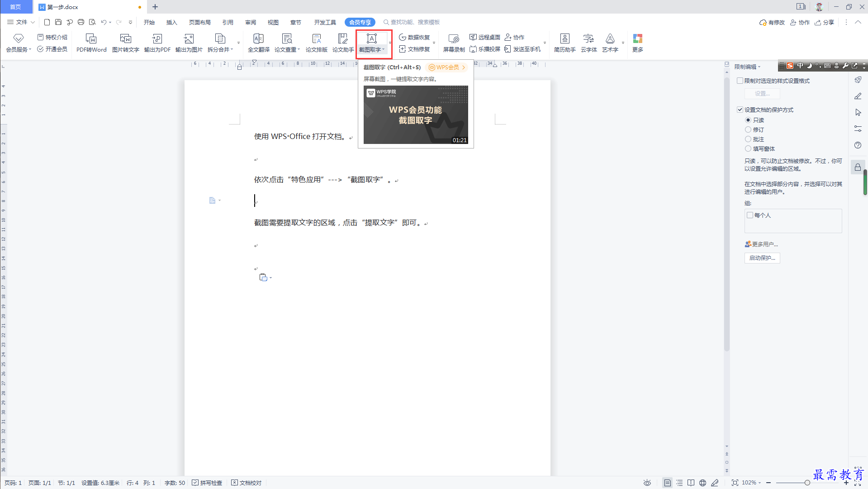Toggle 拼写检查 in the status bar

(207, 483)
